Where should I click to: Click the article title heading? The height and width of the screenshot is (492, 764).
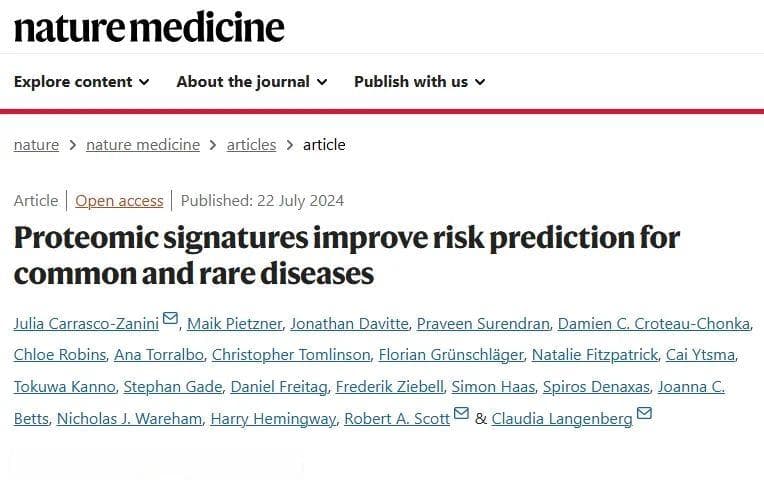click(346, 256)
